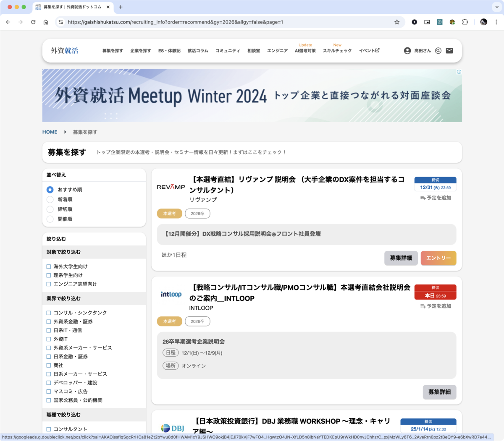Image resolution: width=504 pixels, height=441 pixels.
Task: Select the 新着順 sort option
Action: [50, 199]
